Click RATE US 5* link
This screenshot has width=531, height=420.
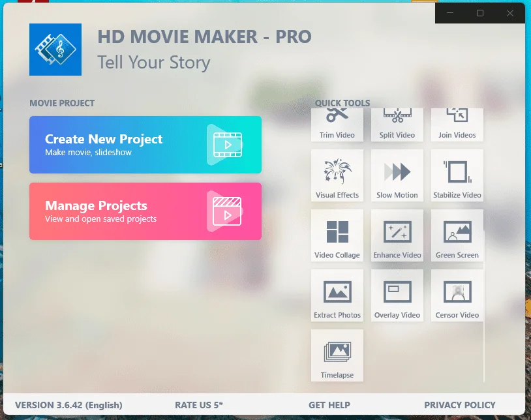199,405
